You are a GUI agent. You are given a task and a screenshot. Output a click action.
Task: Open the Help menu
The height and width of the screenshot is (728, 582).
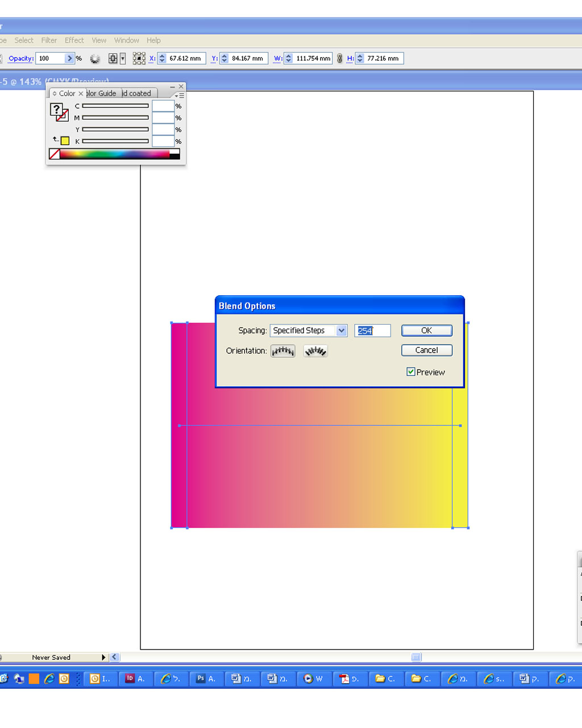pos(153,40)
